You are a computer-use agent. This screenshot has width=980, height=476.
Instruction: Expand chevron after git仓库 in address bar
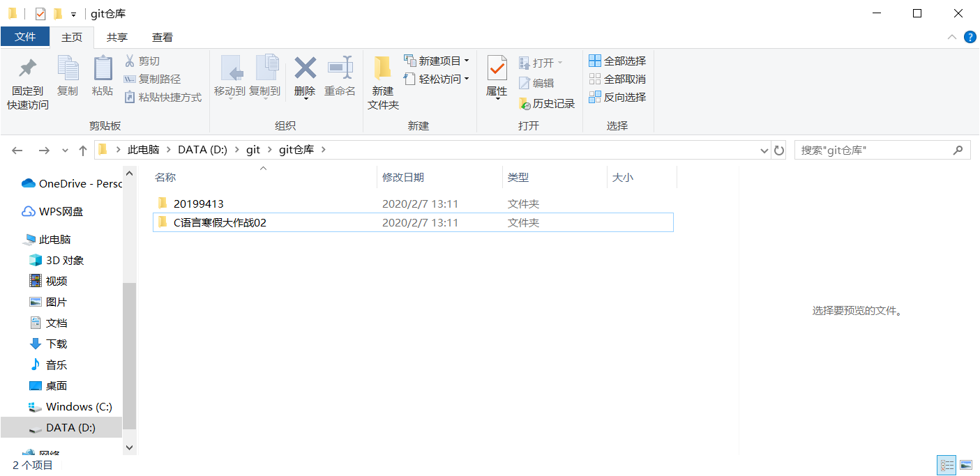click(323, 150)
